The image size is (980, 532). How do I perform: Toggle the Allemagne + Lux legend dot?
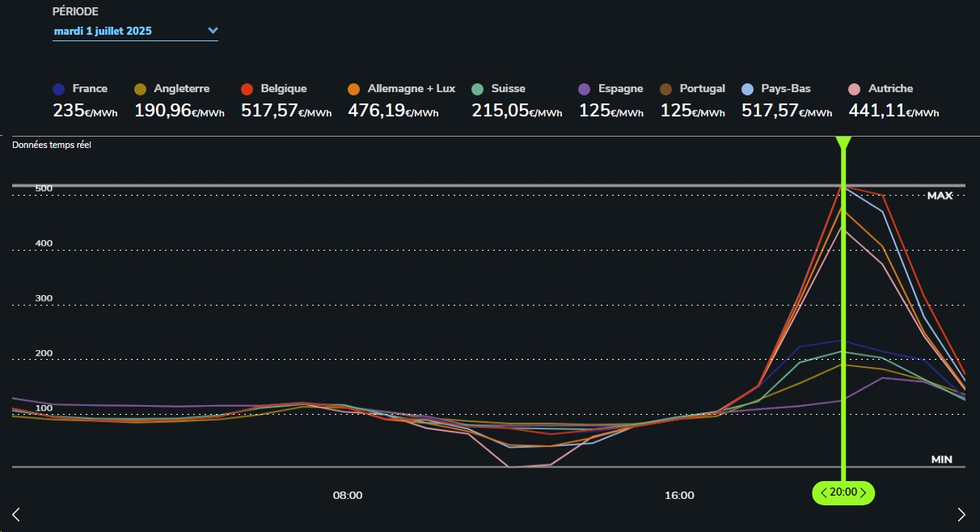point(354,89)
